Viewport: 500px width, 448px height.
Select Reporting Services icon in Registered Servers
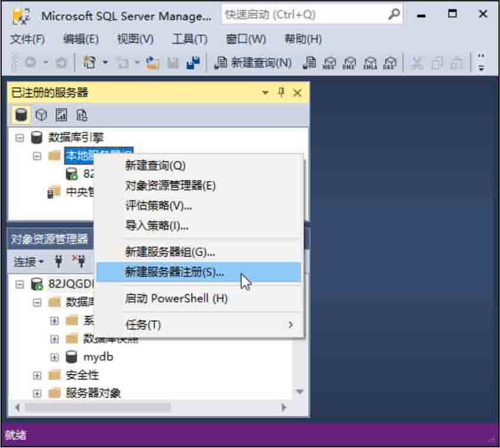(x=61, y=115)
